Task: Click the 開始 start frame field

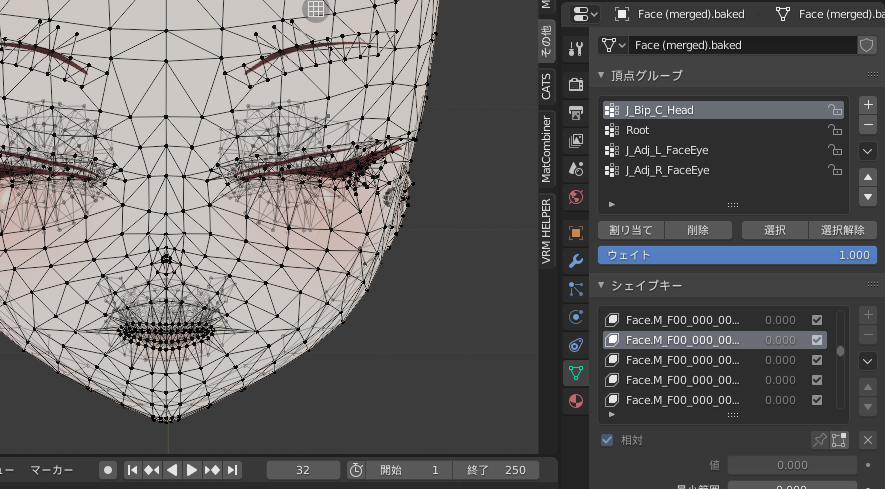Action: 409,470
